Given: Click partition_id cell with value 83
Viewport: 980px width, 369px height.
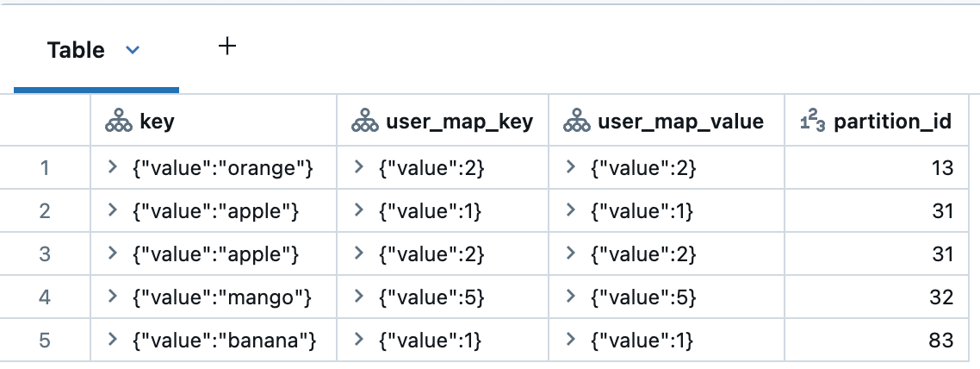Looking at the screenshot, I should (x=942, y=341).
